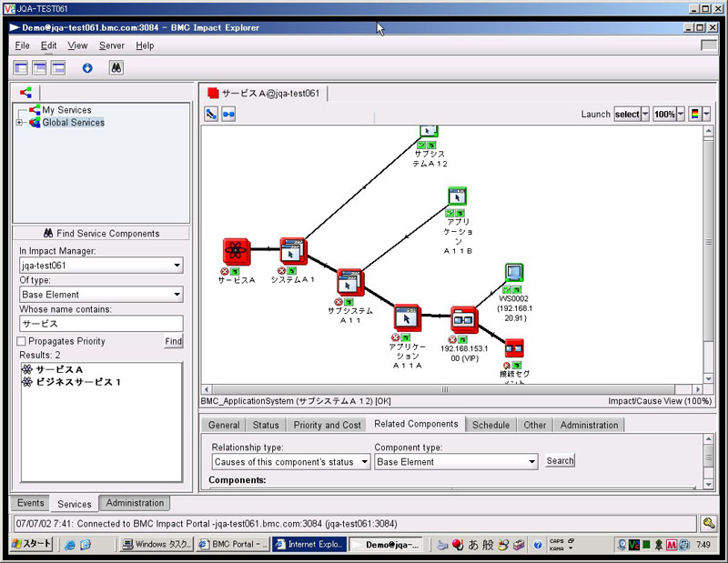Open the Launch select dropdown arrow
728x563 pixels.
pyautogui.click(x=645, y=115)
